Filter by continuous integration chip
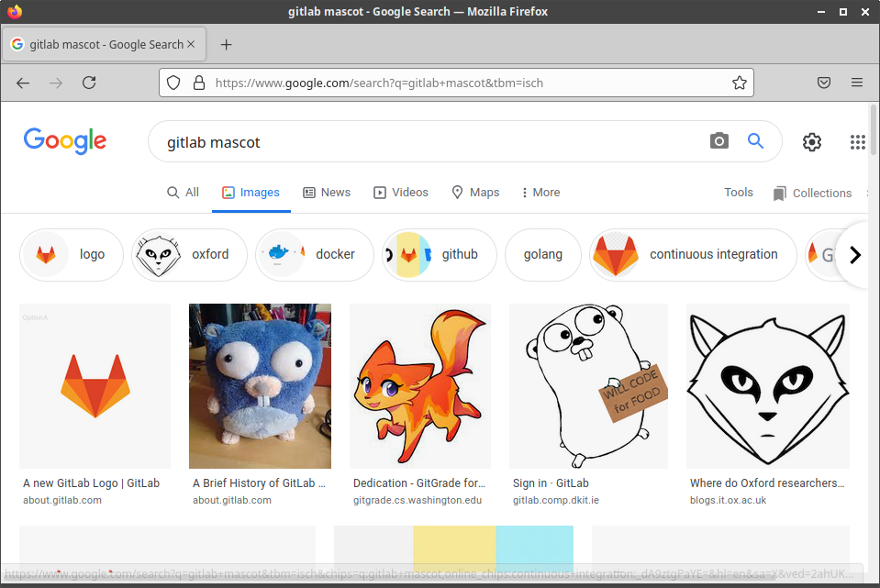 click(693, 255)
